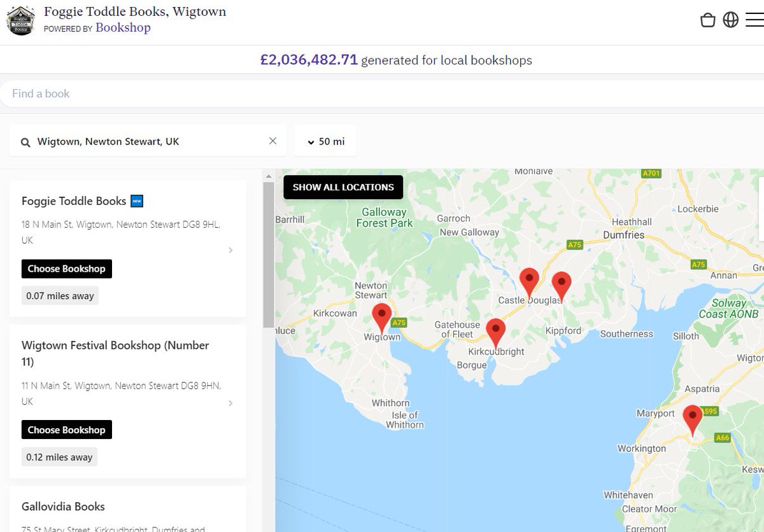Image resolution: width=764 pixels, height=532 pixels.
Task: Select the map pin near Kirkcudbright
Action: point(496,330)
